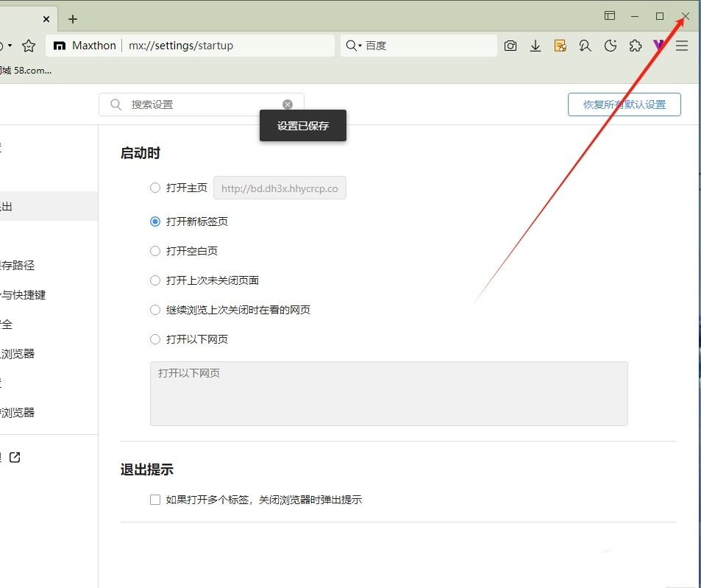Image resolution: width=701 pixels, height=588 pixels.
Task: Open a new tab with plus button
Action: point(73,19)
